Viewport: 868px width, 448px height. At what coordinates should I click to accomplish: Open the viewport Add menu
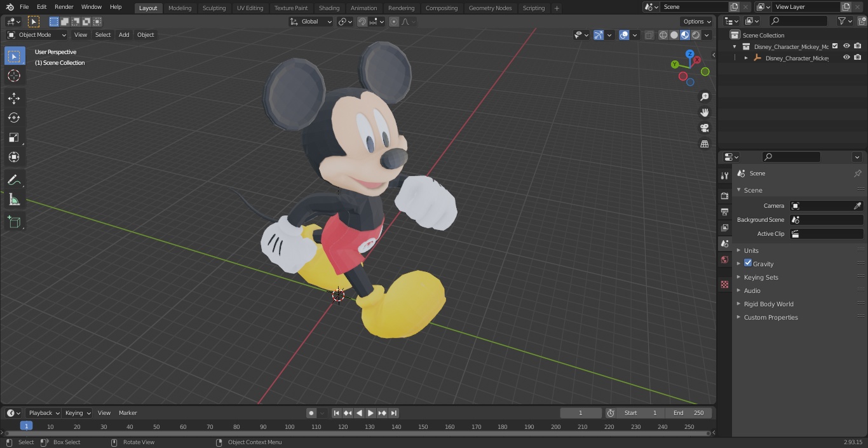[124, 35]
